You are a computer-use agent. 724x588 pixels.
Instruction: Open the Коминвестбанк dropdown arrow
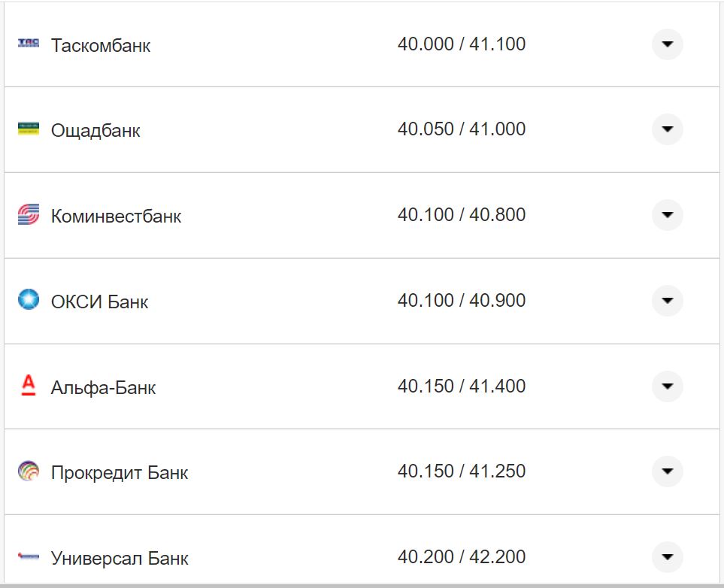667,215
